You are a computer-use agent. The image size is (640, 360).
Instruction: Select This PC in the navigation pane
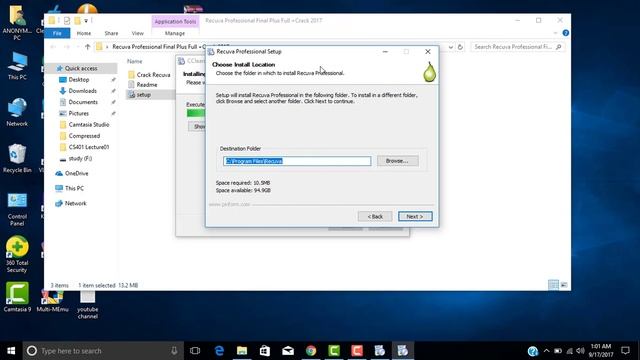(74, 188)
